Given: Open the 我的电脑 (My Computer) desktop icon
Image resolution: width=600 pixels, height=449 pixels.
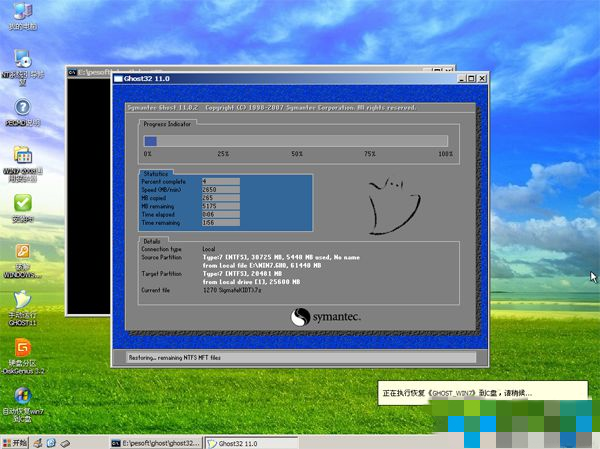Looking at the screenshot, I should [x=22, y=13].
